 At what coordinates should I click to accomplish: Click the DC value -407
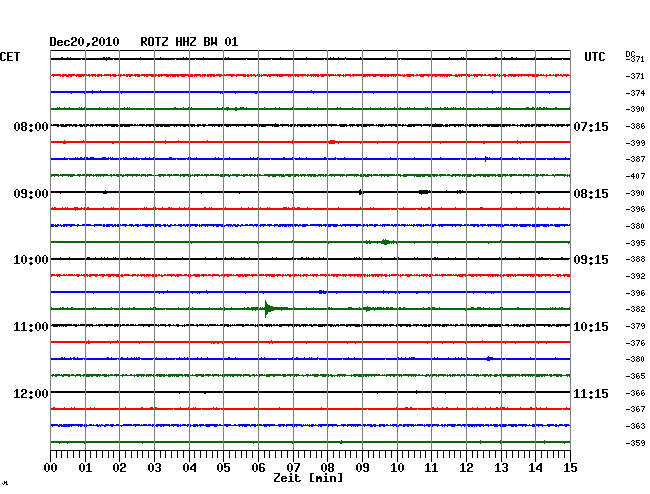(635, 176)
